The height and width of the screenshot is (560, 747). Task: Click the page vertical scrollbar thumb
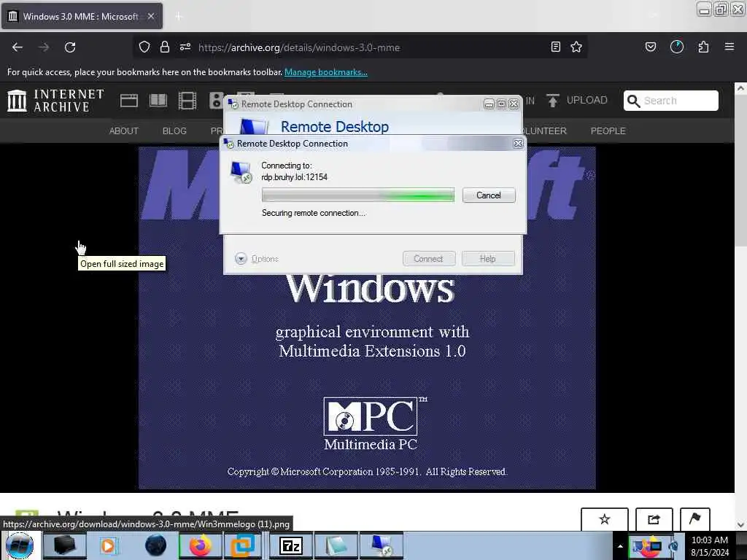[x=740, y=171]
